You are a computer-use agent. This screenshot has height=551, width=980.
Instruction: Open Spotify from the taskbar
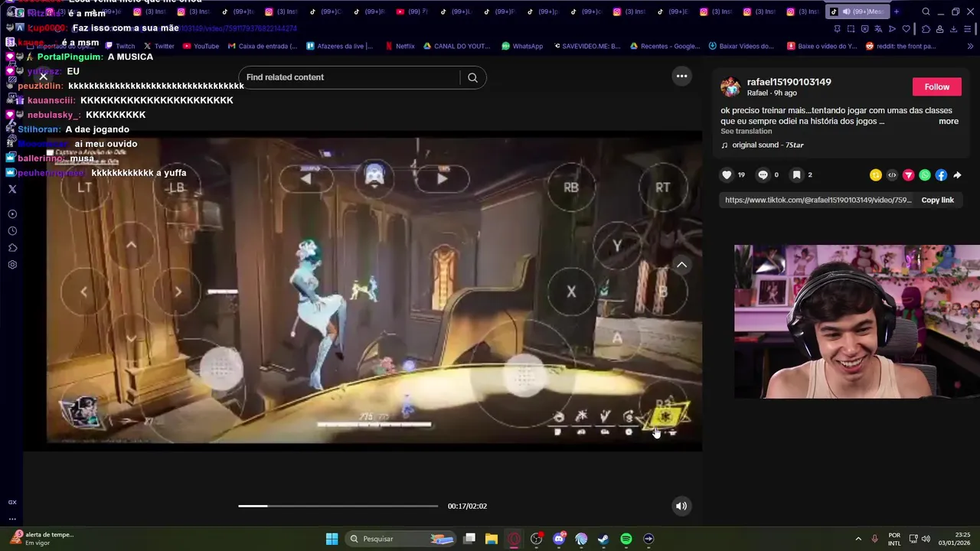626,539
